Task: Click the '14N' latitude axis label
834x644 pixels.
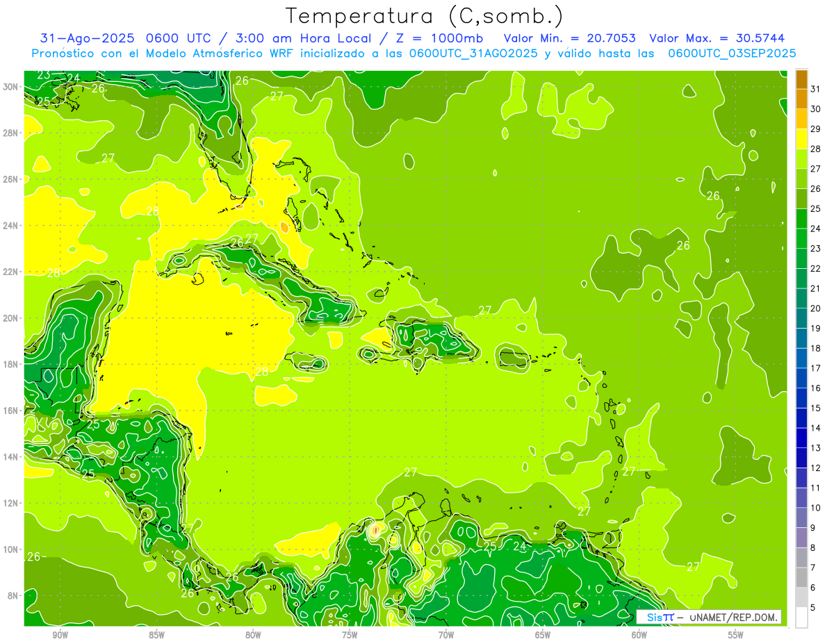Action: (10, 457)
